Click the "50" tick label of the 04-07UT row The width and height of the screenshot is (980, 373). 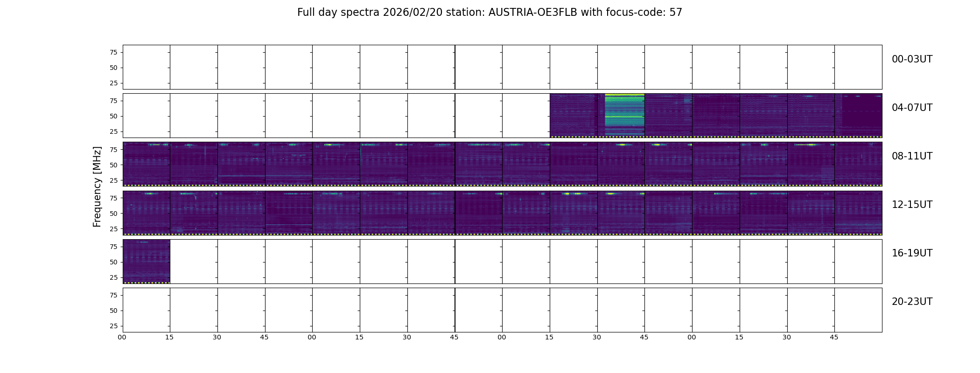[113, 116]
